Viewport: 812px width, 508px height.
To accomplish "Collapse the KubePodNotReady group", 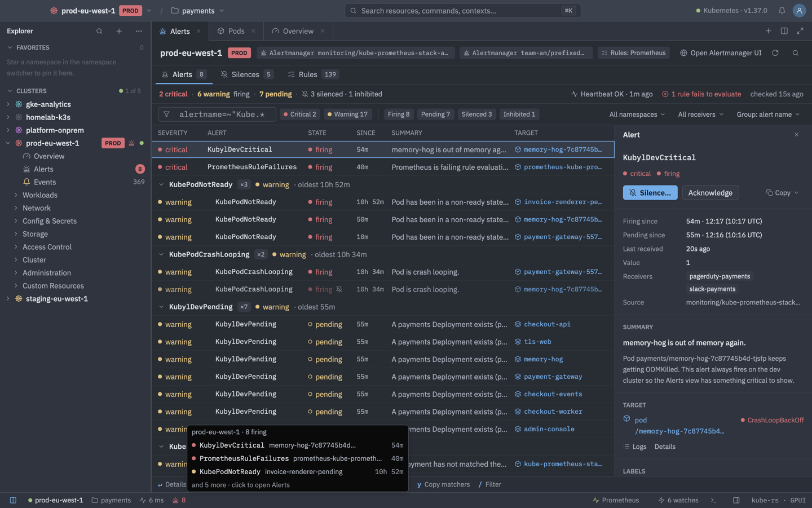I will pyautogui.click(x=161, y=184).
